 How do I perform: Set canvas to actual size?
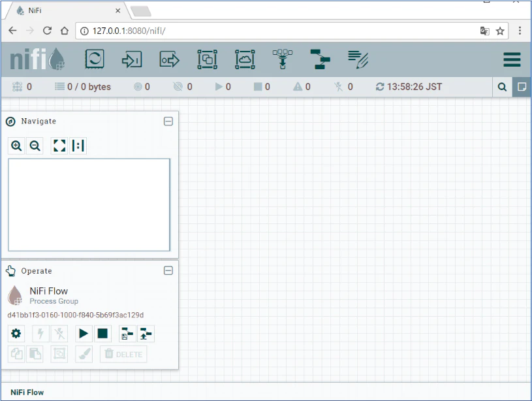pyautogui.click(x=78, y=146)
